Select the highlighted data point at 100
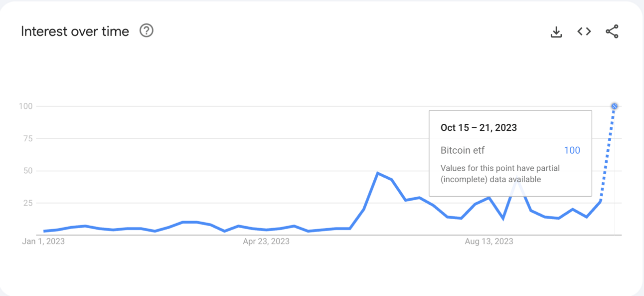 (614, 106)
